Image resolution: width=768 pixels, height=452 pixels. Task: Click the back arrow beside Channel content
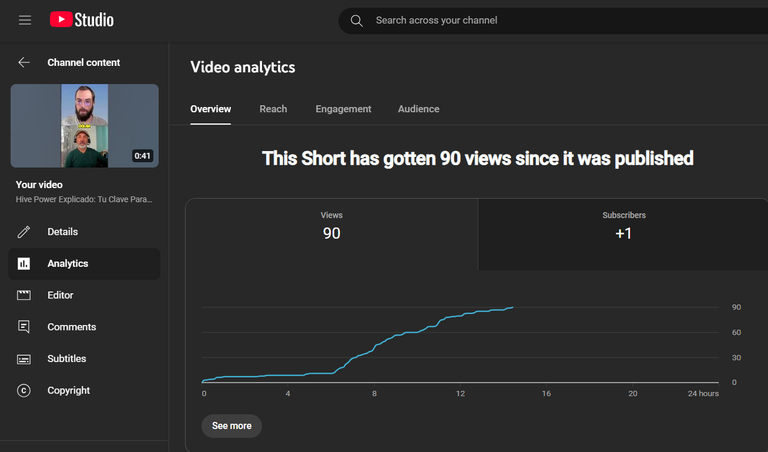tap(24, 62)
